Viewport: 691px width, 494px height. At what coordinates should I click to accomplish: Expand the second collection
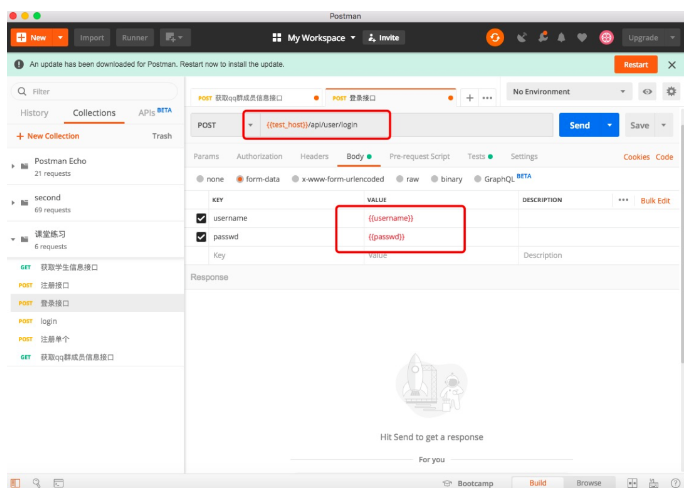click(13, 203)
